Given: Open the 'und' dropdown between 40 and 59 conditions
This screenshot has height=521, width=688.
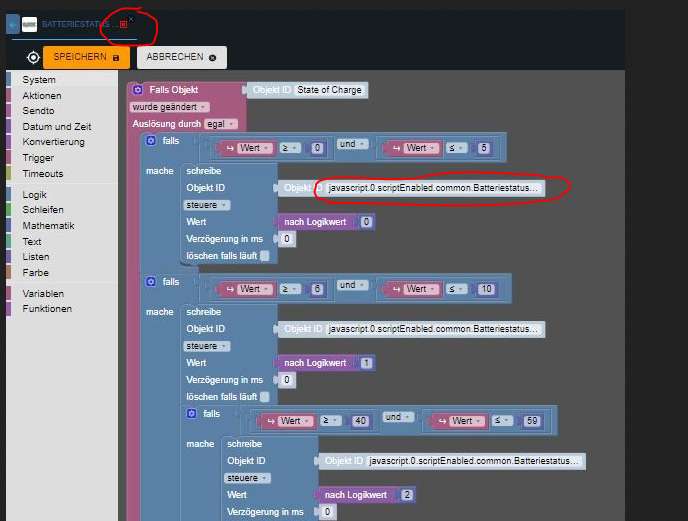Looking at the screenshot, I should tap(398, 417).
